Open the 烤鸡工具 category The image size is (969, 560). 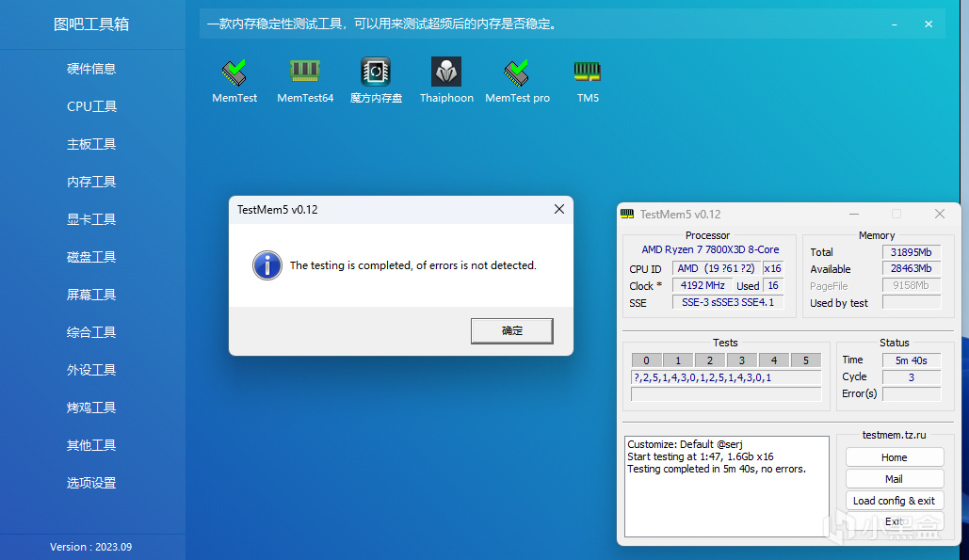point(91,408)
